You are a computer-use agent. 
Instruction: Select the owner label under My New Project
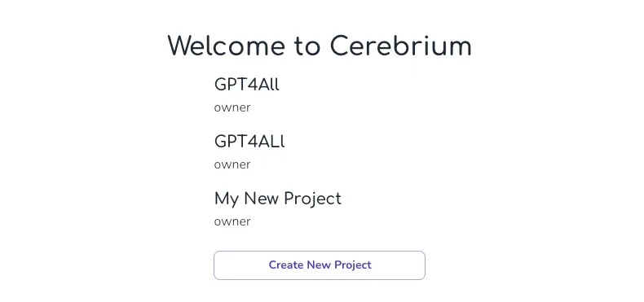click(x=232, y=222)
